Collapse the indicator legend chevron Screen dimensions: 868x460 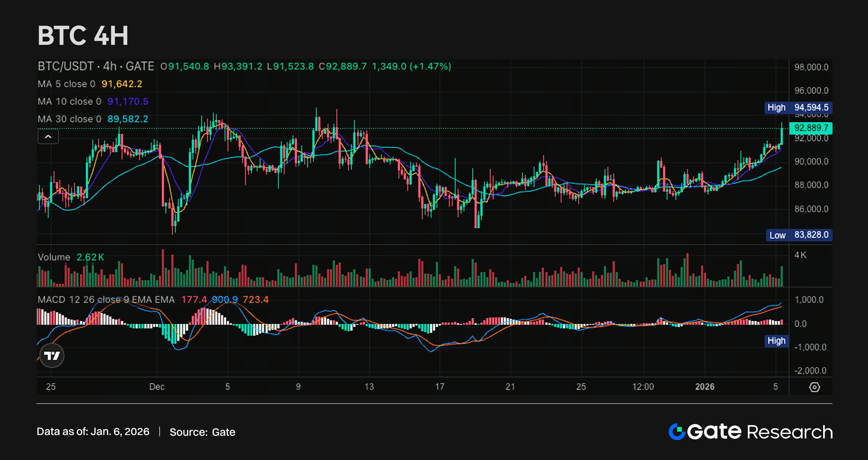click(48, 137)
